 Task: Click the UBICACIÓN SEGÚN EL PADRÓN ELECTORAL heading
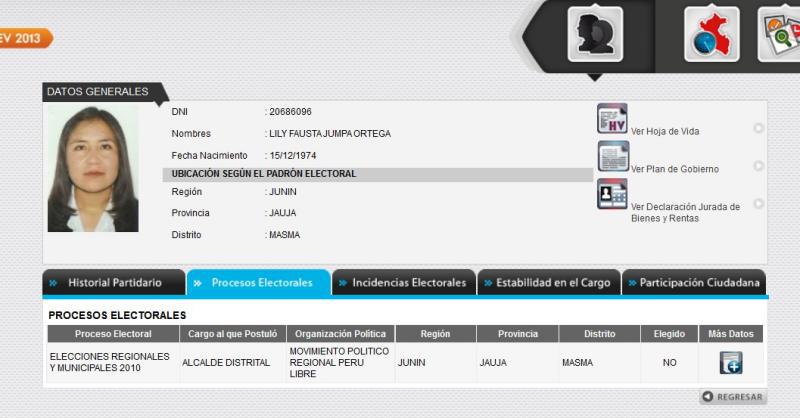pyautogui.click(x=264, y=174)
